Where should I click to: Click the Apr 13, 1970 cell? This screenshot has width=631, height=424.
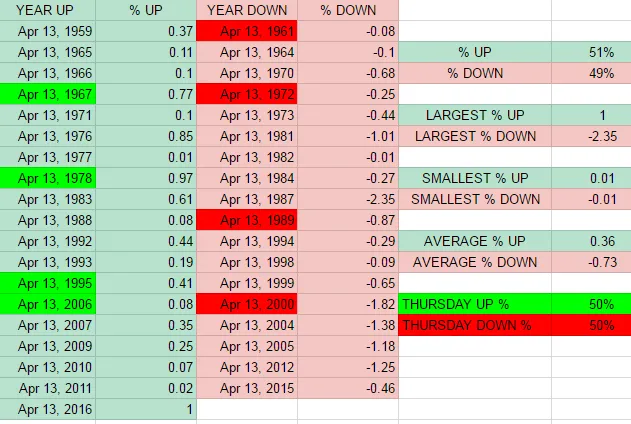click(247, 73)
